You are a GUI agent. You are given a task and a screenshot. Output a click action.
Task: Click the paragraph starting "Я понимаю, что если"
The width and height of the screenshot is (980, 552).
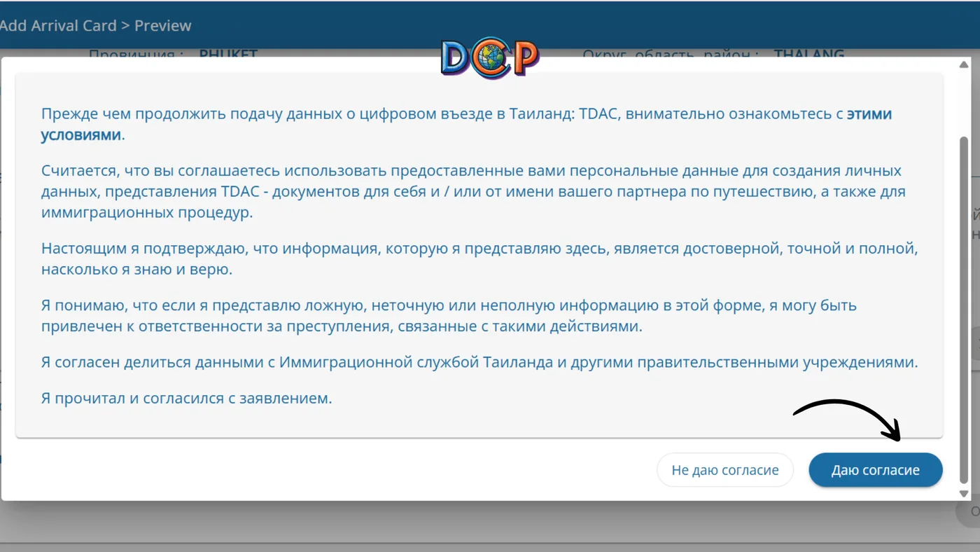[x=449, y=316]
